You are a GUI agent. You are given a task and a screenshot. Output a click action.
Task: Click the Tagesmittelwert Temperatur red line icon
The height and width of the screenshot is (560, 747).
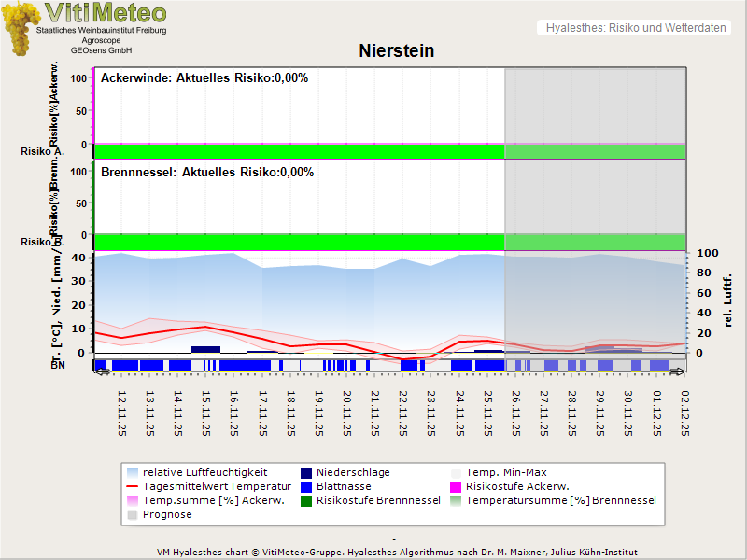(x=132, y=486)
